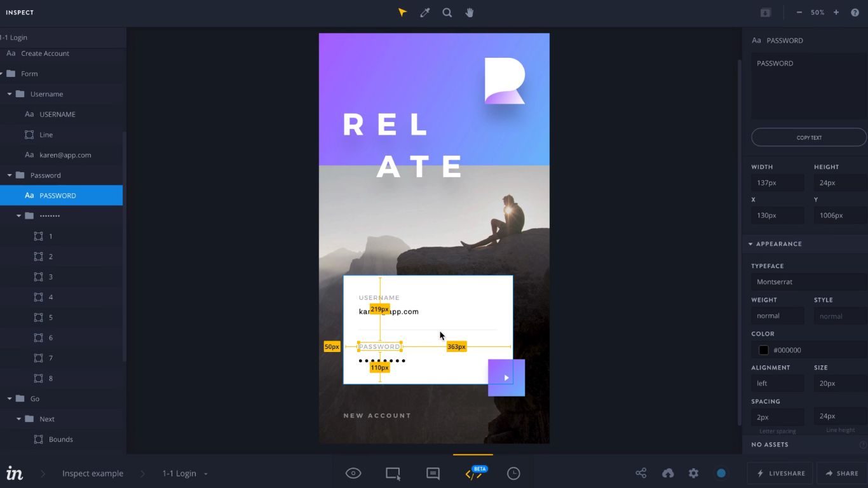This screenshot has height=488, width=868.
Task: Switch to Inspect code mode tab
Action: pyautogui.click(x=473, y=473)
